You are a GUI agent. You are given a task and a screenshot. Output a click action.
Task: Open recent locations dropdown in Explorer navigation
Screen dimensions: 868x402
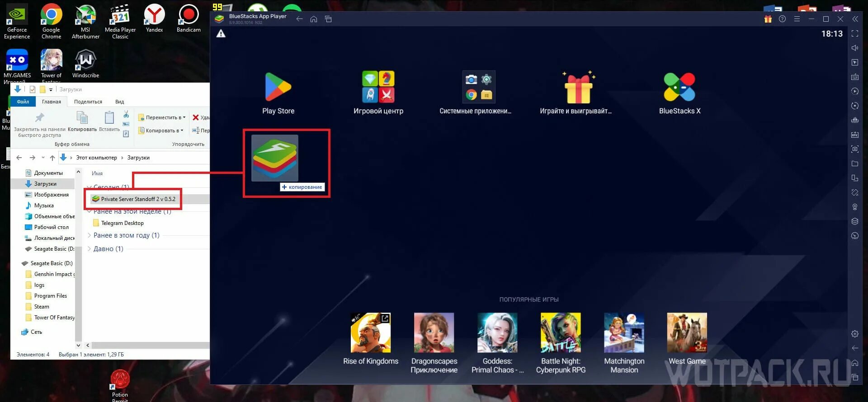pyautogui.click(x=43, y=158)
